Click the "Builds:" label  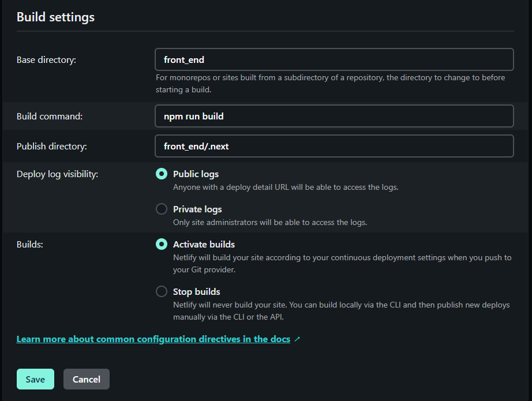click(30, 245)
